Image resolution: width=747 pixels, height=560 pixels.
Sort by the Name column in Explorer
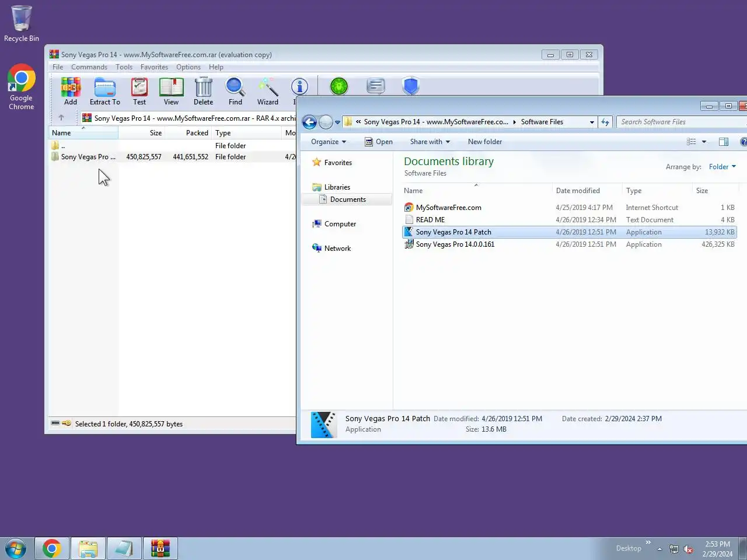(476, 191)
